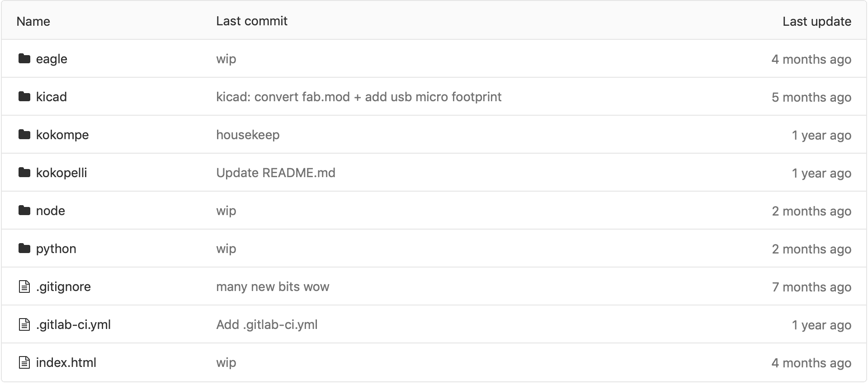
Task: Open the 'Add .gitlab-ci.yml' commit message
Action: (x=267, y=325)
